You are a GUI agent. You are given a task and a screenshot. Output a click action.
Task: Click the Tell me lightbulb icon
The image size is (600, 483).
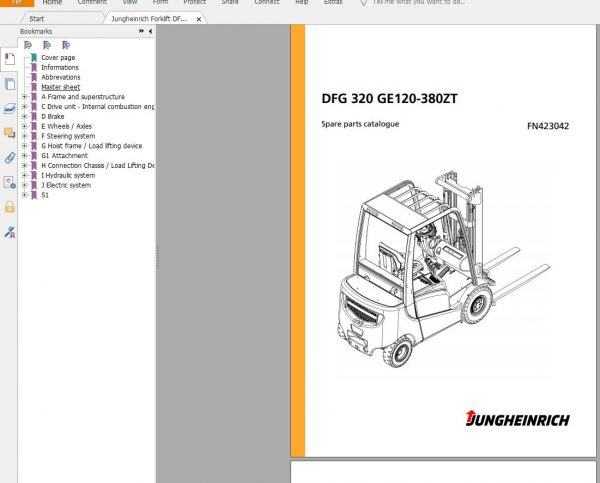coord(364,3)
